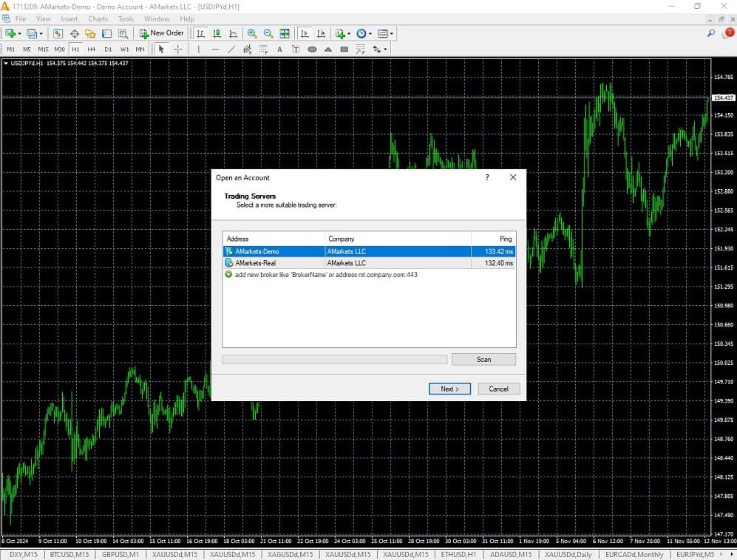Cancel the Open an Account dialog
Viewport: 737px width, 560px height.
(499, 389)
